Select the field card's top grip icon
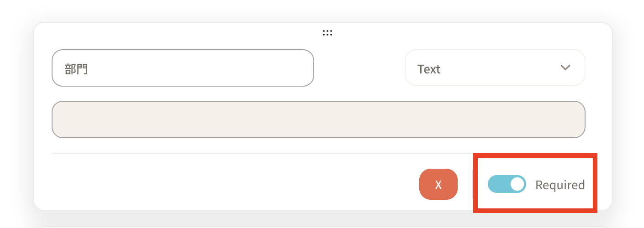644x228 pixels. pos(327,33)
